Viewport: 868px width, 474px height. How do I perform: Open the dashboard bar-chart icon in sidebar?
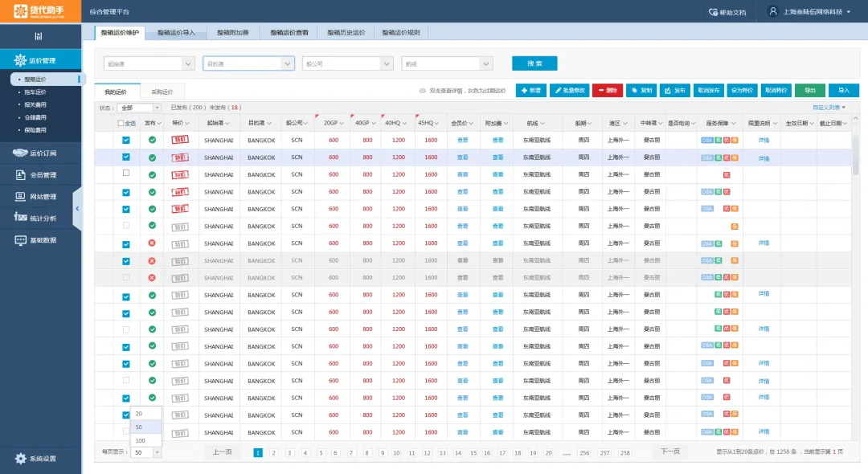tap(39, 36)
